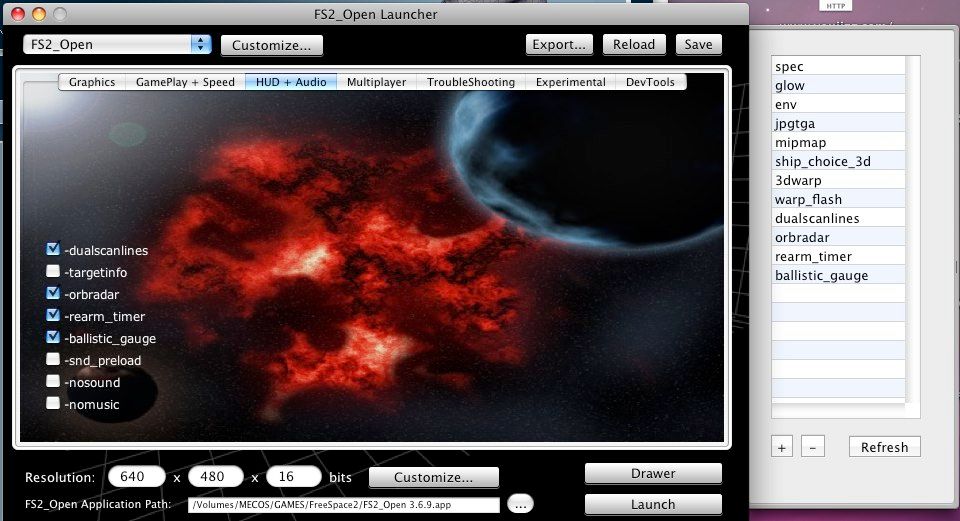Close the FS2_Open Launcher window

click(x=18, y=13)
